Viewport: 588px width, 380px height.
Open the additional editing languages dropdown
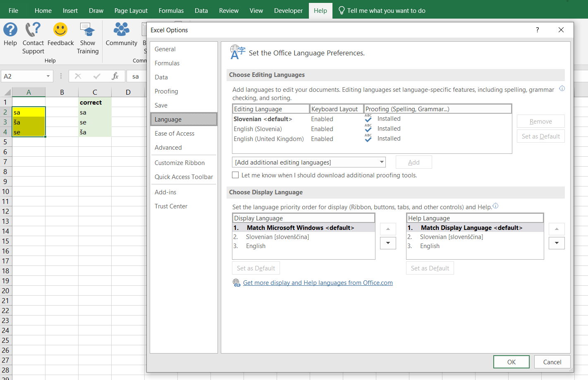382,162
